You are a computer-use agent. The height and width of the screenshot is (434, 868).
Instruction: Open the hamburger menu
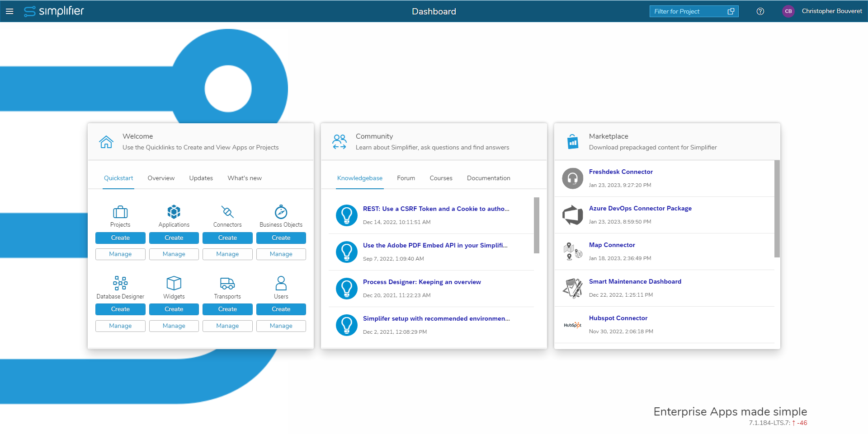[x=9, y=11]
